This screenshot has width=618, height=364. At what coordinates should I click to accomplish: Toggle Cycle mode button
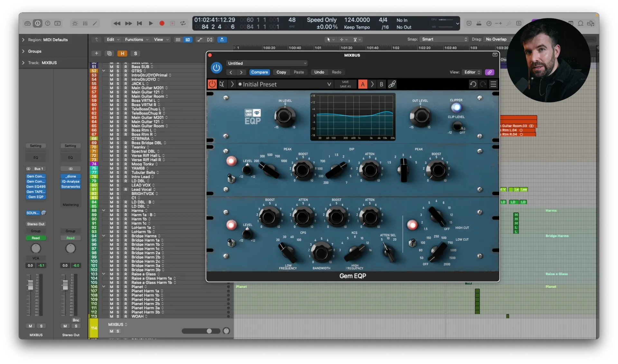click(x=183, y=23)
